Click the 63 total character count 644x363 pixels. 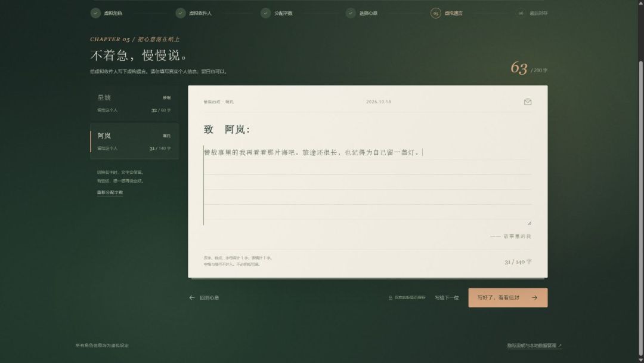coord(519,68)
